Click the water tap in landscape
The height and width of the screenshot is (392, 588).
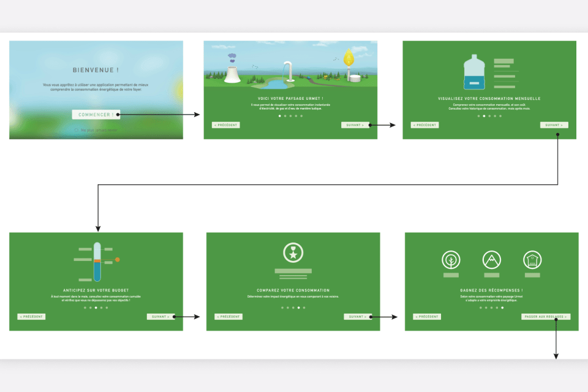point(287,71)
